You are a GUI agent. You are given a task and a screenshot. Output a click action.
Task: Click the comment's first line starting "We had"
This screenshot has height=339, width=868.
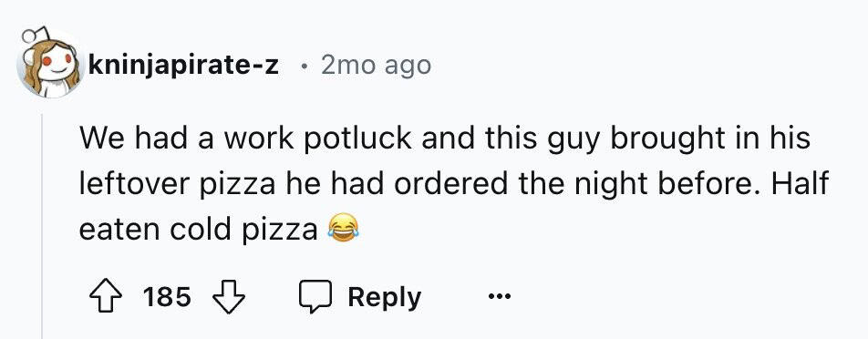(445, 139)
